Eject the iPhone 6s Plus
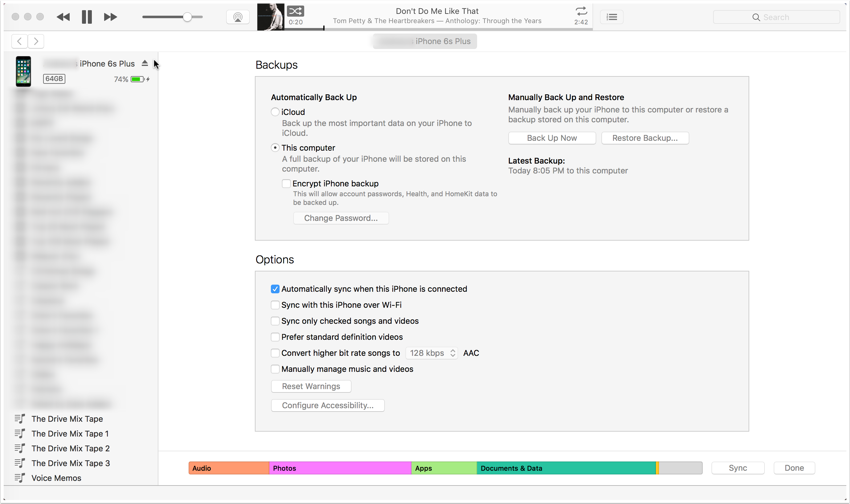 click(x=145, y=63)
